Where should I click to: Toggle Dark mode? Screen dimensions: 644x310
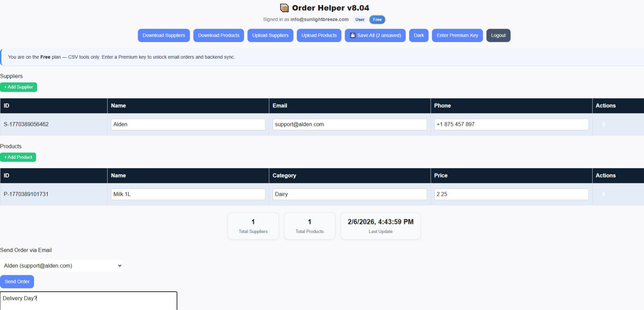pyautogui.click(x=419, y=35)
